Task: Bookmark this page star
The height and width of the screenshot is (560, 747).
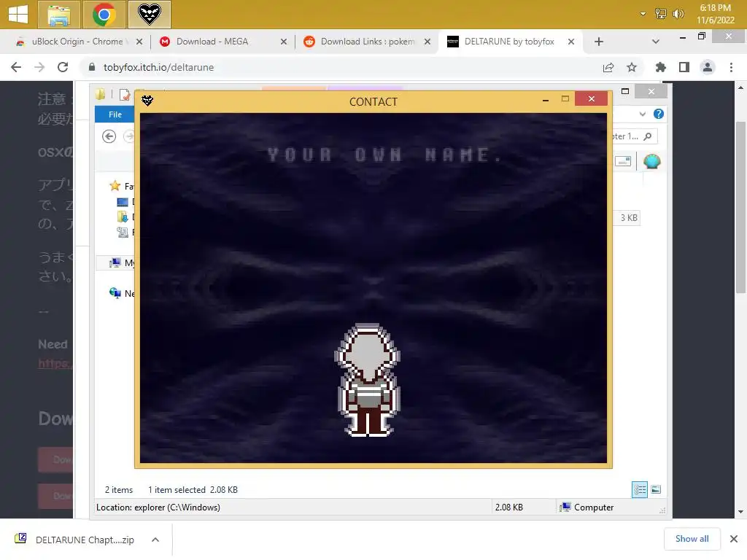Action: click(632, 68)
